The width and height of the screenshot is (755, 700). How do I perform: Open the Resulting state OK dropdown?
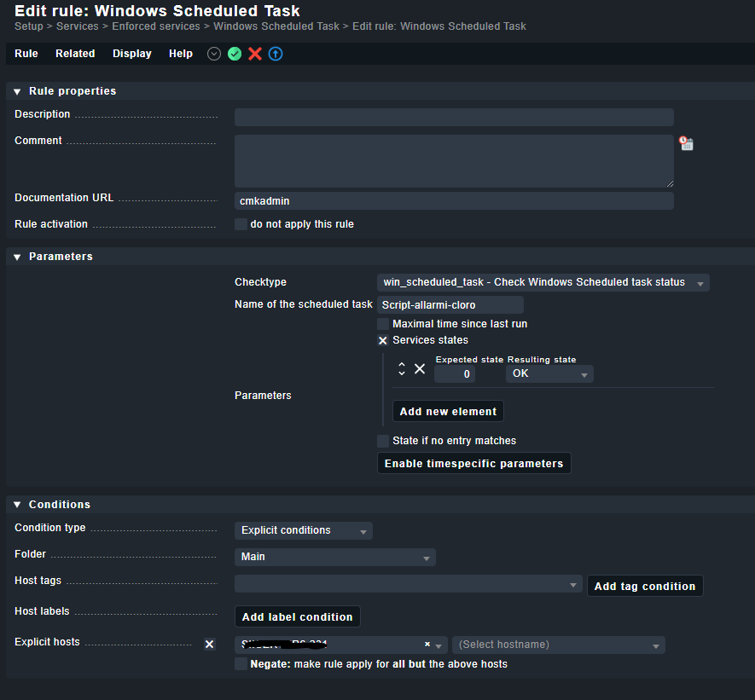(x=549, y=373)
